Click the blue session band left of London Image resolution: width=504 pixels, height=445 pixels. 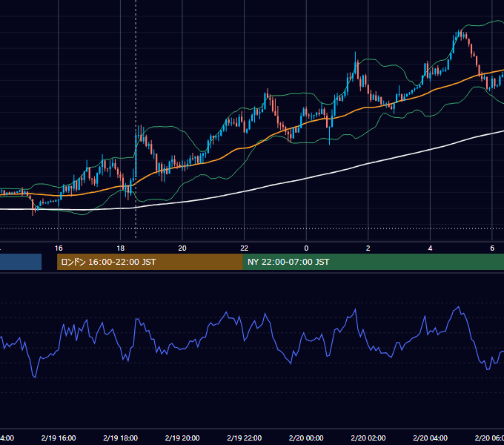21,262
